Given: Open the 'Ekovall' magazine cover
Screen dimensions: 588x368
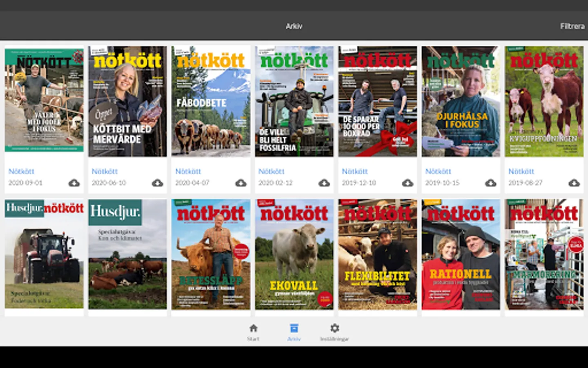Looking at the screenshot, I should [x=294, y=254].
